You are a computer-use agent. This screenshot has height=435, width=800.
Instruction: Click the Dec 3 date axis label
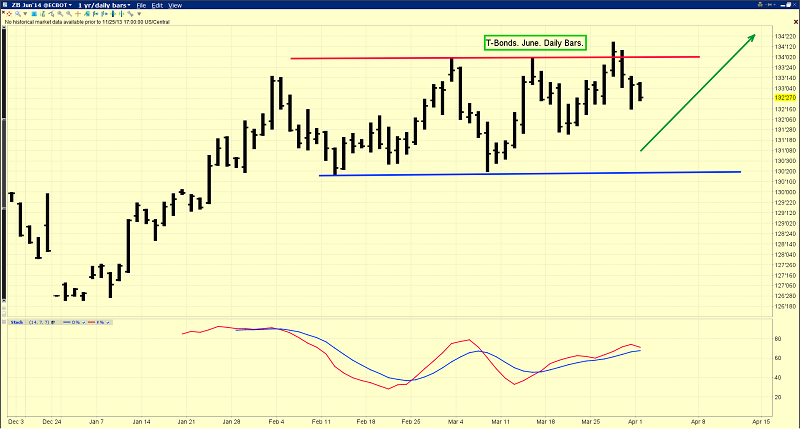click(16, 422)
